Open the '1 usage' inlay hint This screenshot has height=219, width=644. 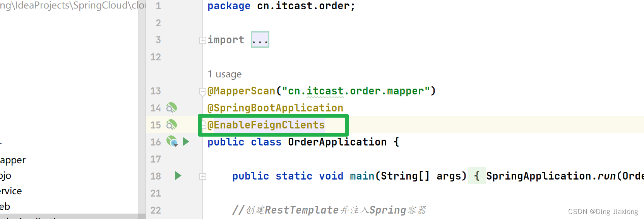click(x=224, y=74)
